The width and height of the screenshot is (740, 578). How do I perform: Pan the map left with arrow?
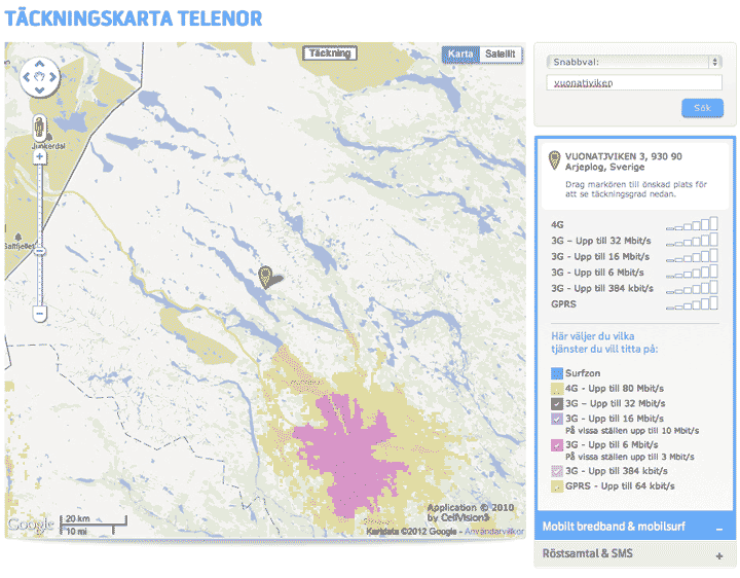(x=26, y=77)
